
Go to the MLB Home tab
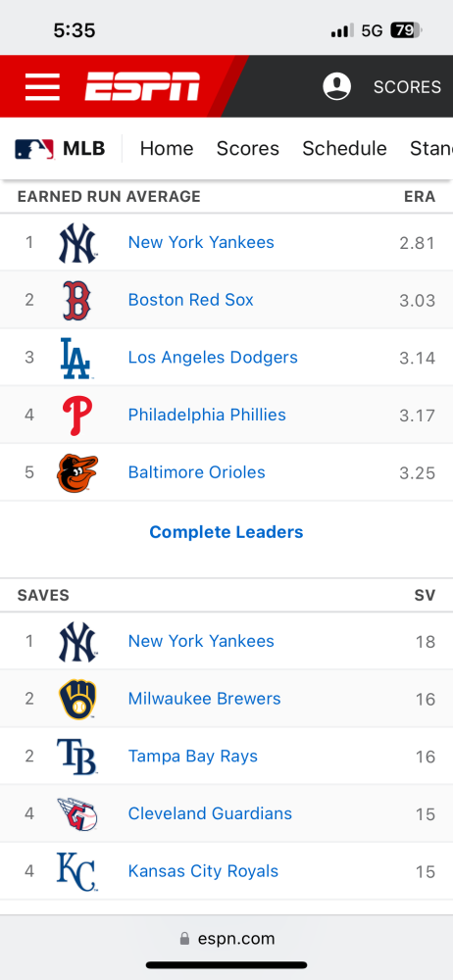167,149
